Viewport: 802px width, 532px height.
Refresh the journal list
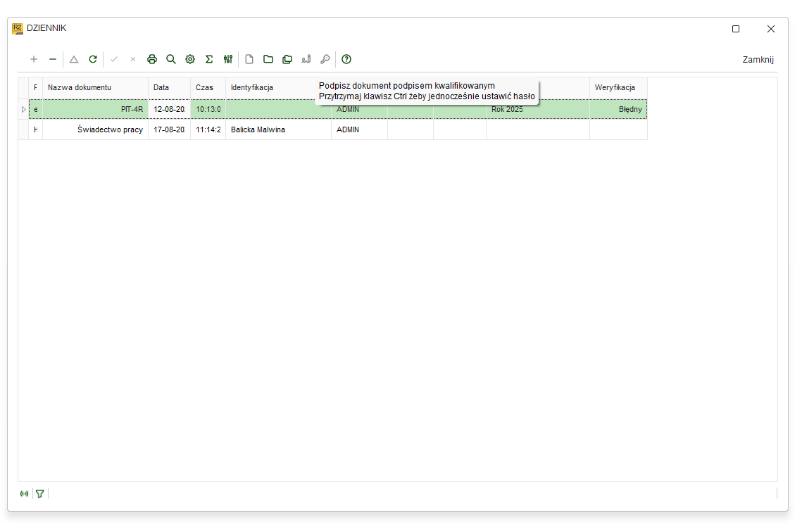click(92, 59)
